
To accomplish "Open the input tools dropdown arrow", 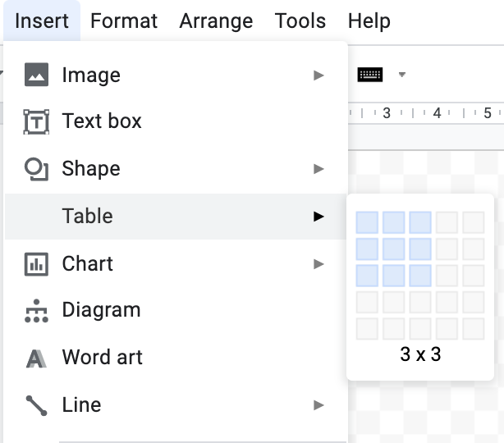I will click(x=401, y=75).
